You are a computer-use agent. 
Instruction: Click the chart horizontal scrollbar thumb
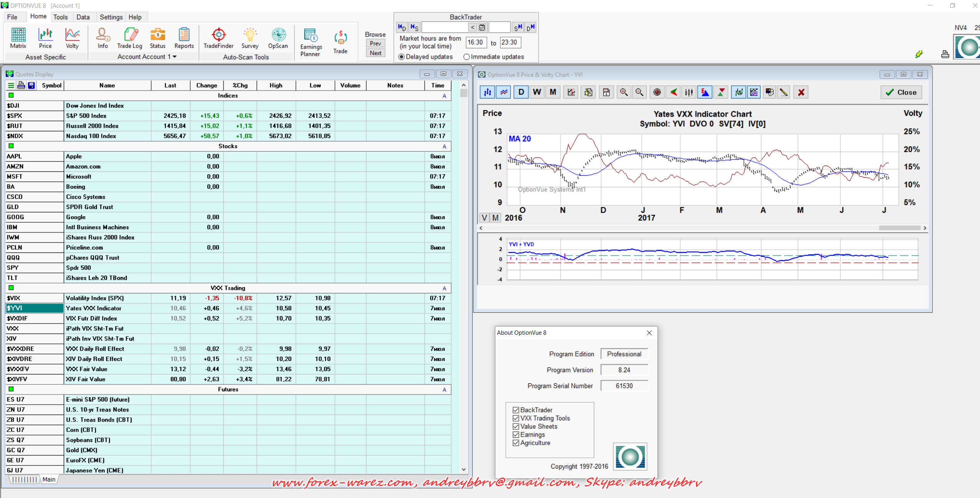point(899,228)
